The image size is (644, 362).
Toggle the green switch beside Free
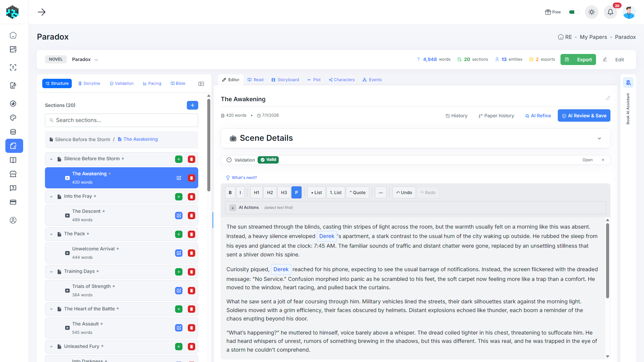click(574, 12)
